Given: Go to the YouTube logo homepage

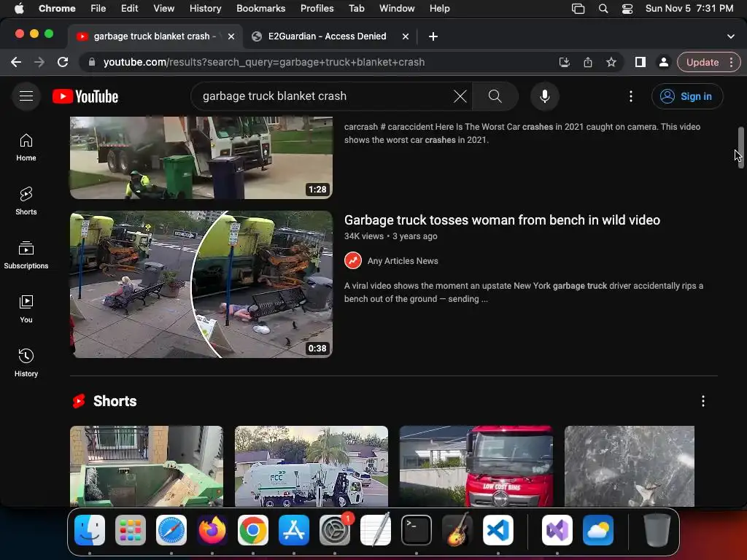Looking at the screenshot, I should point(85,96).
